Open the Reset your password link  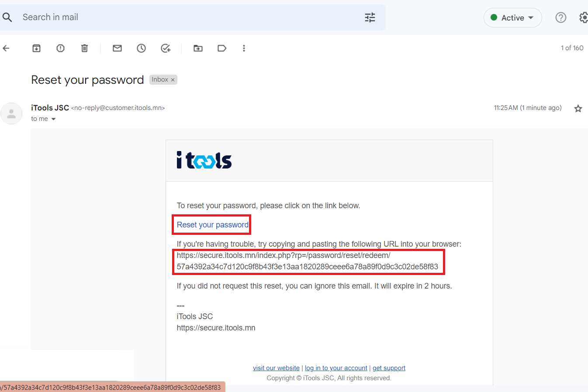pyautogui.click(x=213, y=225)
